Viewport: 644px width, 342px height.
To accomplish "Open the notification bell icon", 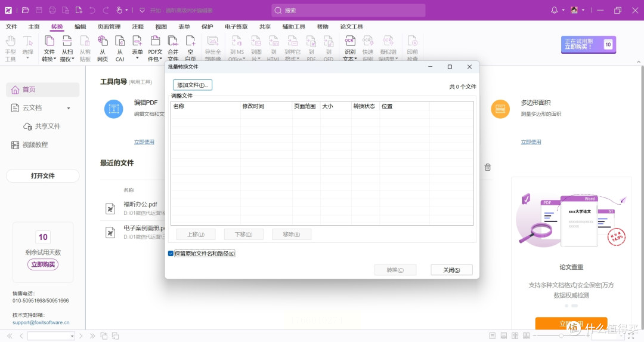I will 555,10.
